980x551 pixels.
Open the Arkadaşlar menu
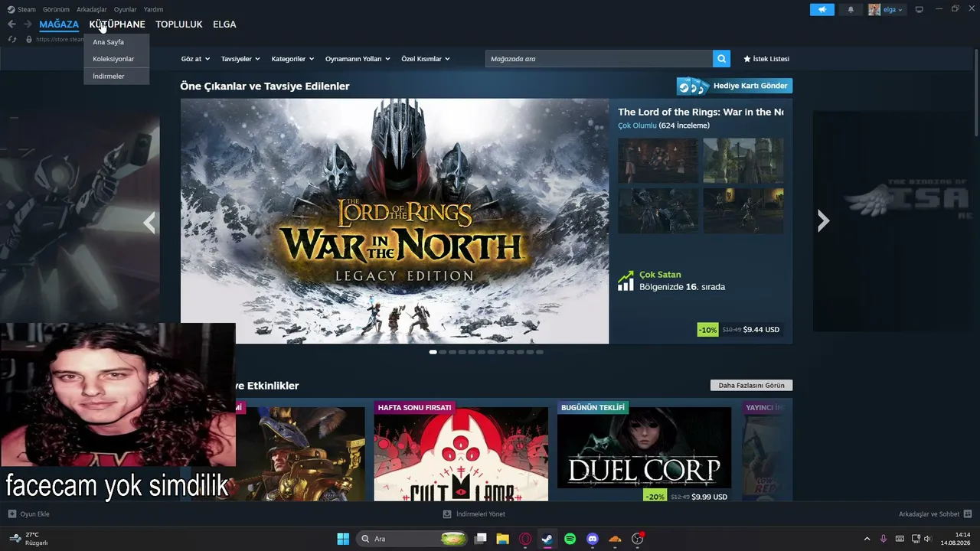[x=92, y=9]
